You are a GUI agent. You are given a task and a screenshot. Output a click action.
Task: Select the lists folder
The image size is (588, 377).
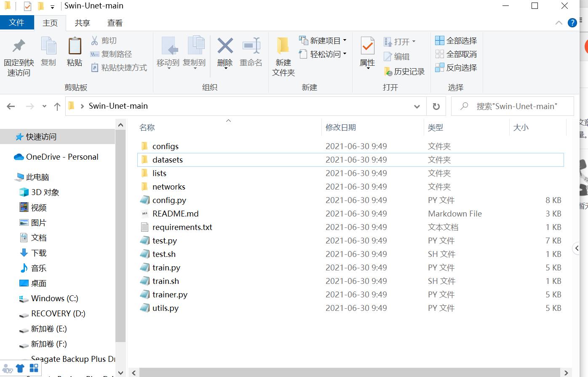point(350,173)
